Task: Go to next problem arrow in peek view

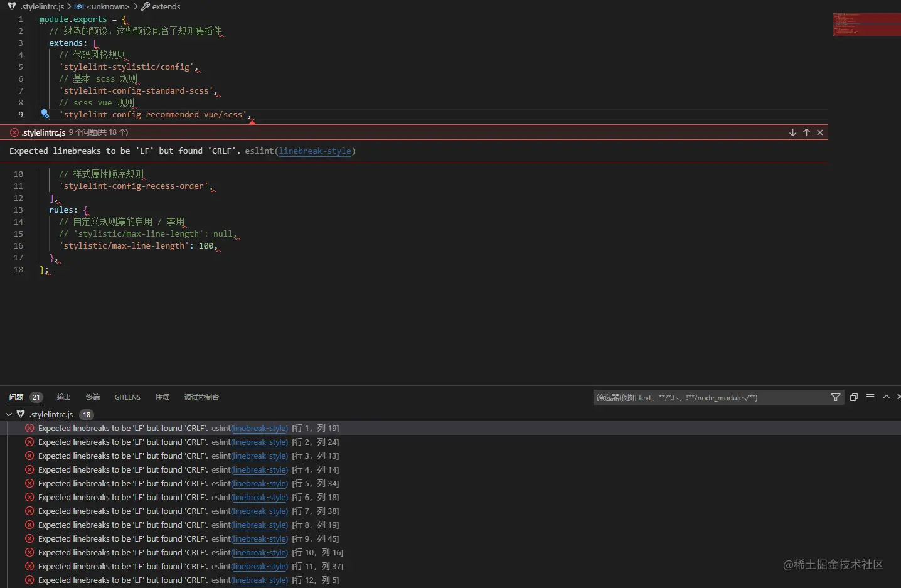Action: coord(792,132)
